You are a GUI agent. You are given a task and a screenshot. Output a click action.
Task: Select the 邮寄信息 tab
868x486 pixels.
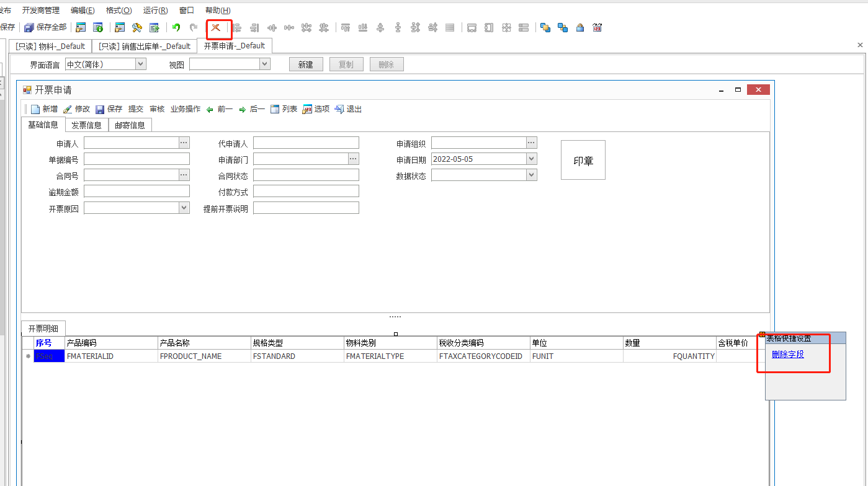130,125
